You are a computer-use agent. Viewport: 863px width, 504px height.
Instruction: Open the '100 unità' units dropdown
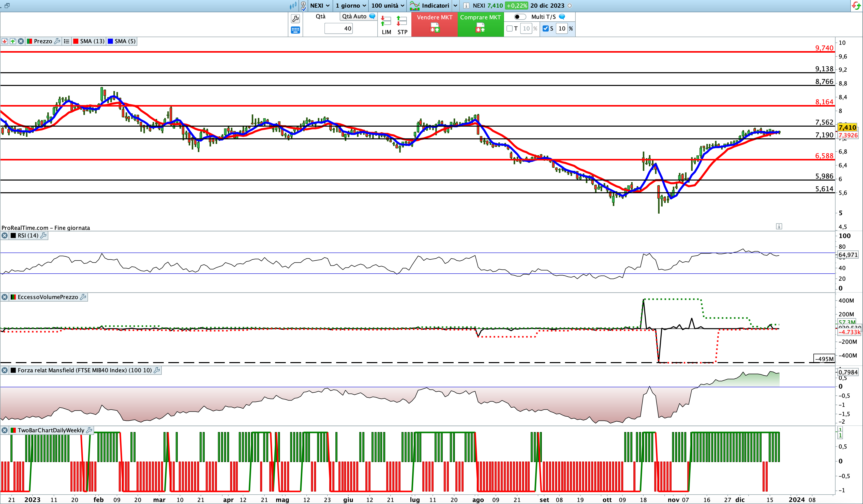[x=388, y=6]
